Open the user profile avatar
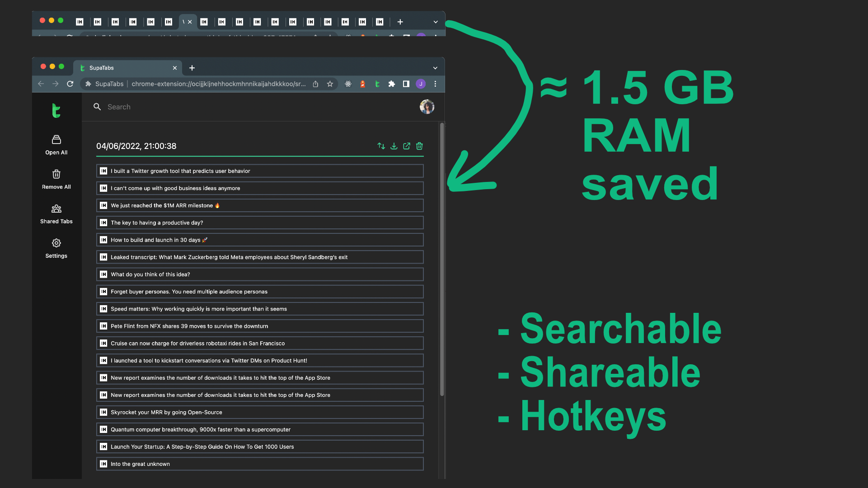The height and width of the screenshot is (488, 868). click(427, 107)
